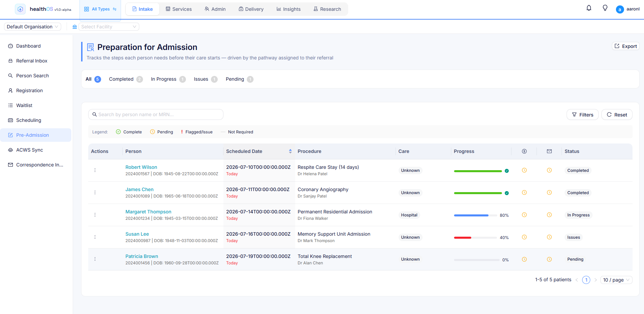Focus the person name or MRN search field
This screenshot has width=644, height=314.
coord(156,114)
